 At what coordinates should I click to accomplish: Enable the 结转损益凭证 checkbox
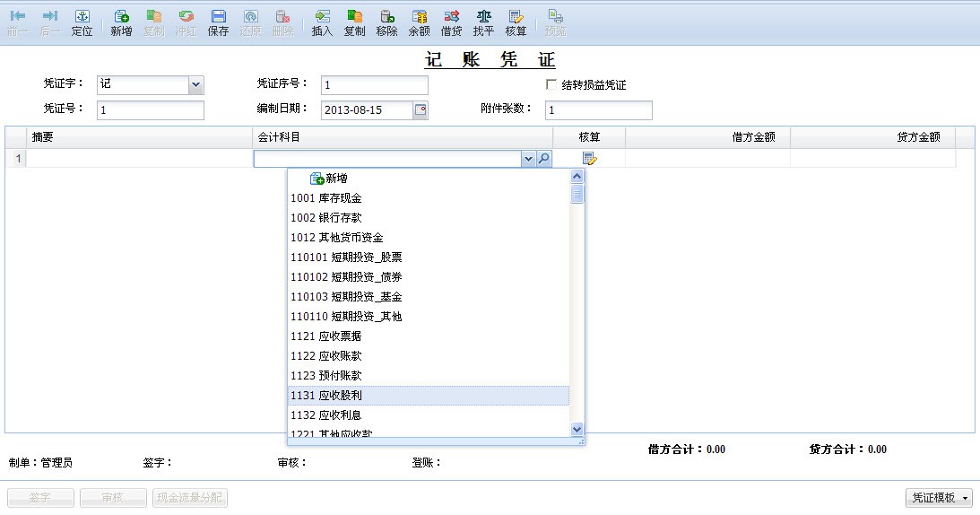pos(551,85)
